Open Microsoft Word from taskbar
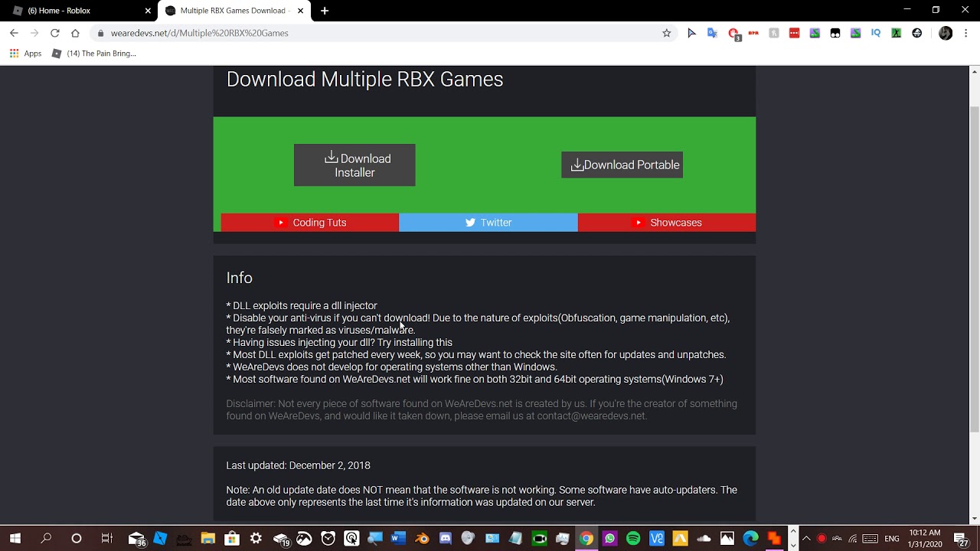 (x=398, y=539)
